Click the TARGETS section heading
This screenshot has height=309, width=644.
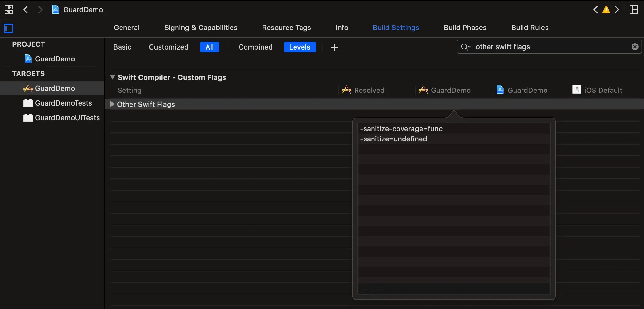point(29,74)
